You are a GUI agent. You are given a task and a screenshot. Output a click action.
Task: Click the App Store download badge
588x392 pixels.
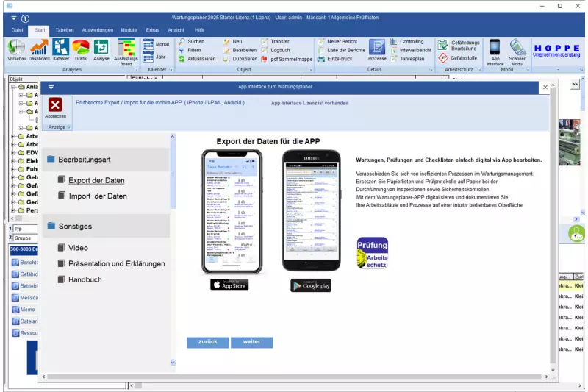pyautogui.click(x=229, y=285)
